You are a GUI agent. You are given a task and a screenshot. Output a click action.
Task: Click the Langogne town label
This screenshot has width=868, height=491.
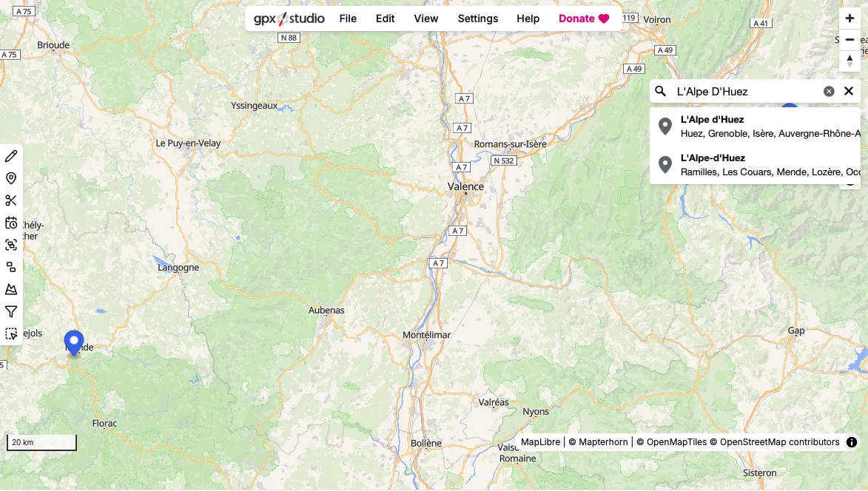pyautogui.click(x=178, y=268)
